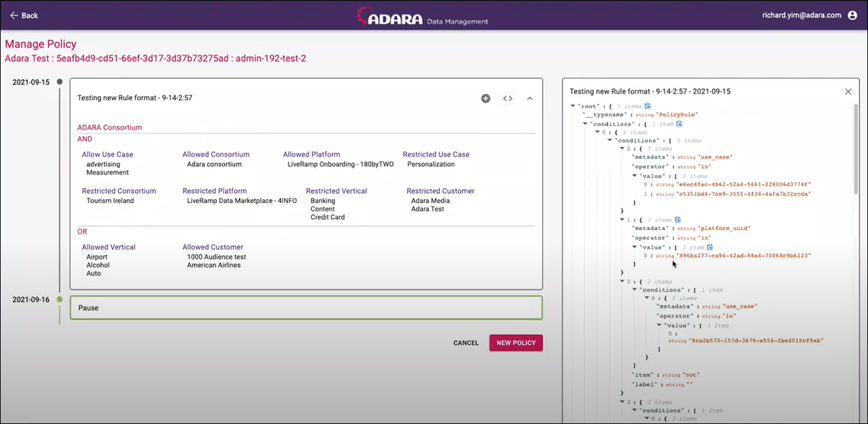
Task: Click the "item" key with value "not"
Action: click(642, 375)
